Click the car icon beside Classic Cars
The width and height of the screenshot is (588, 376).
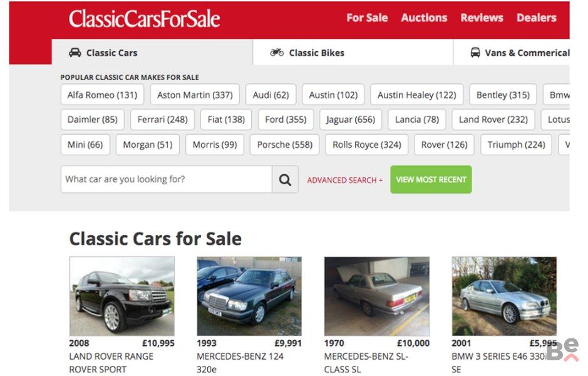[x=75, y=53]
